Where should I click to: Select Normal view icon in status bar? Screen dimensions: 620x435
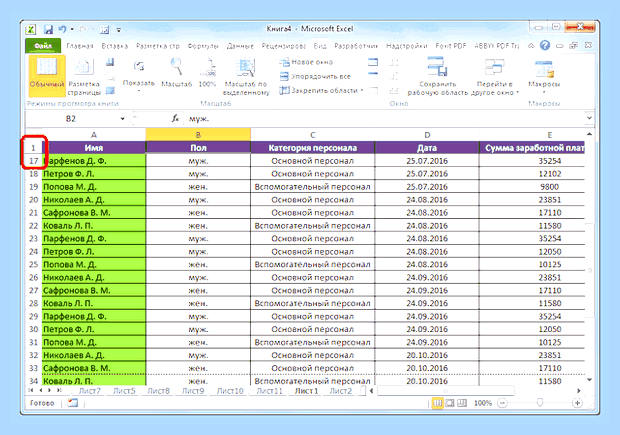(437, 403)
